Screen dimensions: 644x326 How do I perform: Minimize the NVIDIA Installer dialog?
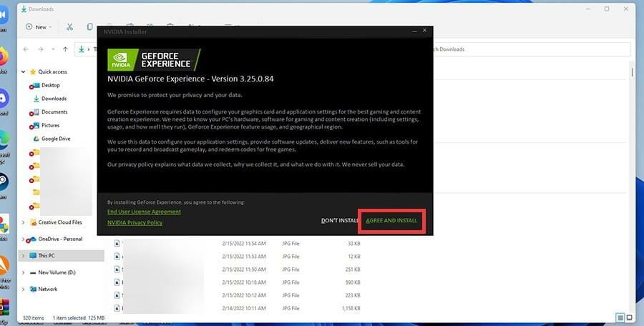[414, 31]
